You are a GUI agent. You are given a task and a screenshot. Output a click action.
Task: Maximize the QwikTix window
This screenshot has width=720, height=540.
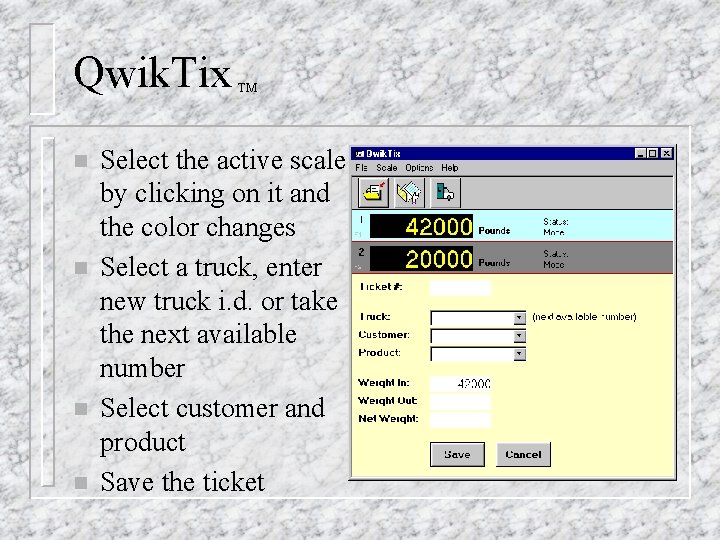pyautogui.click(x=652, y=153)
